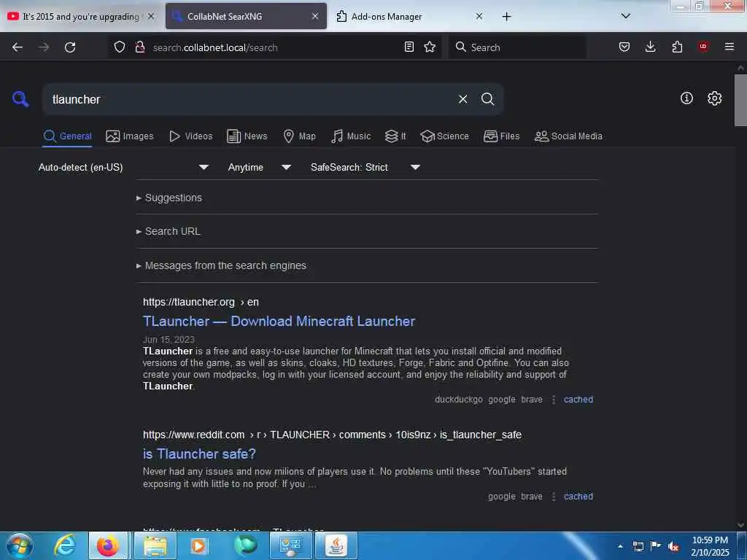
Task: Open the Windows Start menu orb
Action: click(20, 545)
